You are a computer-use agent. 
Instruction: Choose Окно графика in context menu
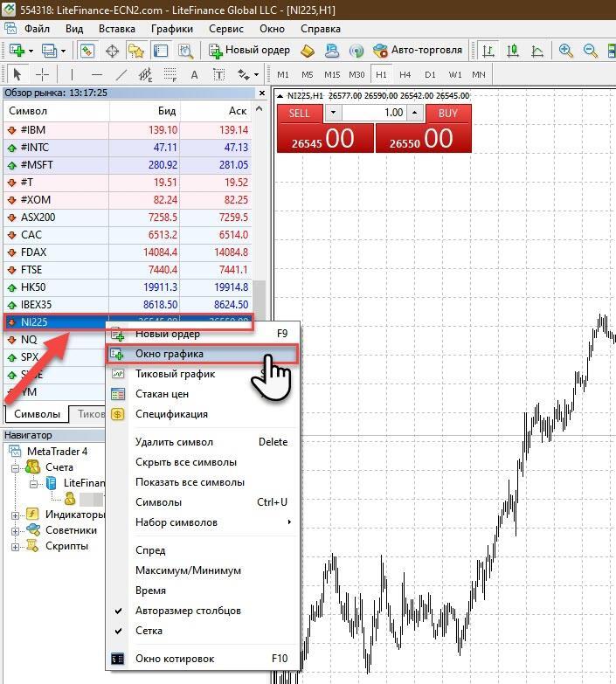(x=202, y=354)
